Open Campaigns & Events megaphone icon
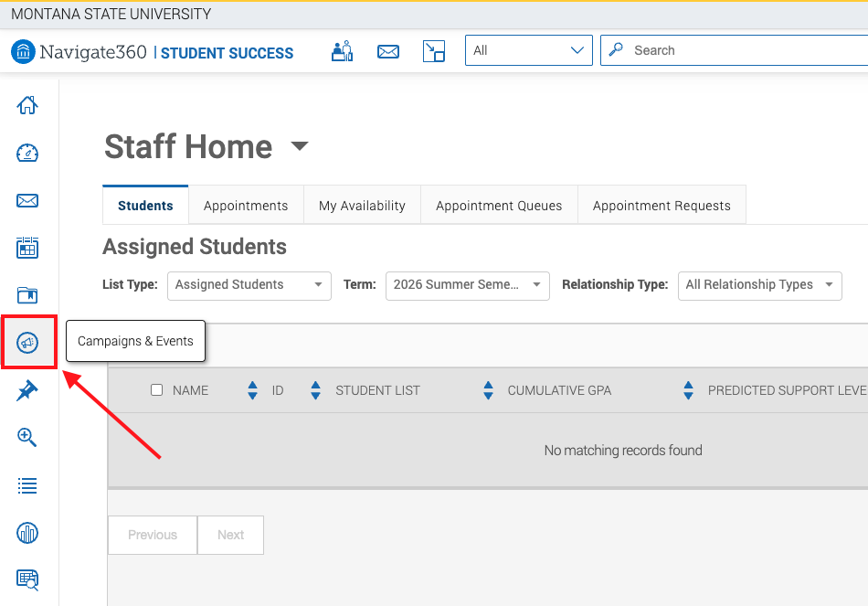This screenshot has width=868, height=606. coord(27,343)
